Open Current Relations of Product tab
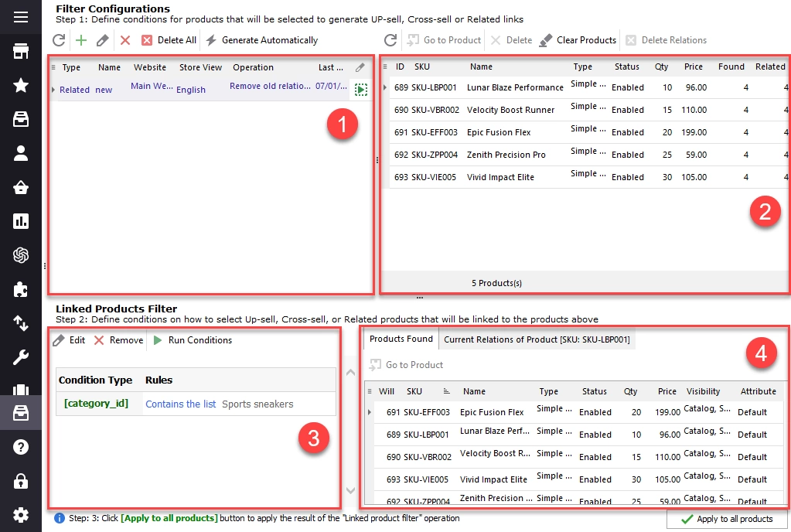This screenshot has width=791, height=532. pos(537,339)
